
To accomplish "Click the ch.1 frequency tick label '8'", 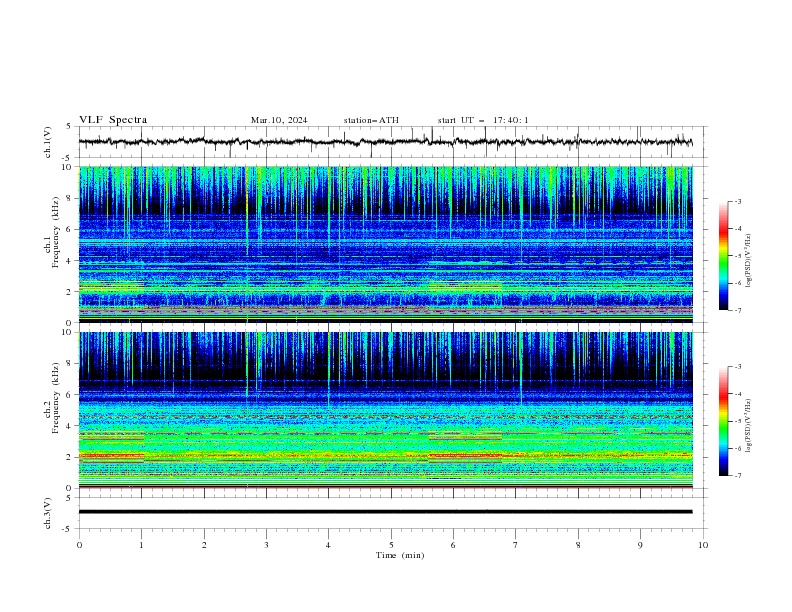I will point(71,198).
